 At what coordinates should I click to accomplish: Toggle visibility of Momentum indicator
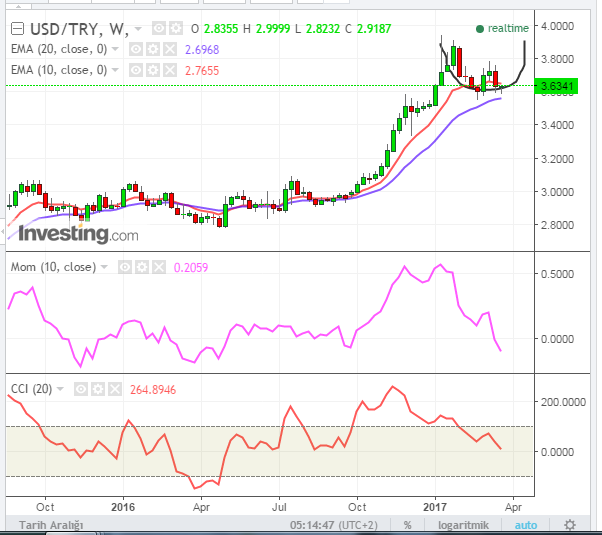coord(125,267)
